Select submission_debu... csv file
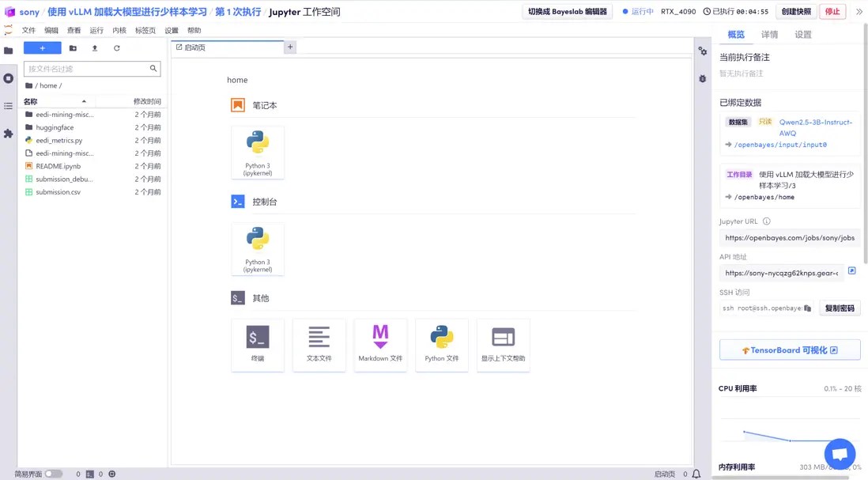This screenshot has width=868, height=480. pos(92,179)
